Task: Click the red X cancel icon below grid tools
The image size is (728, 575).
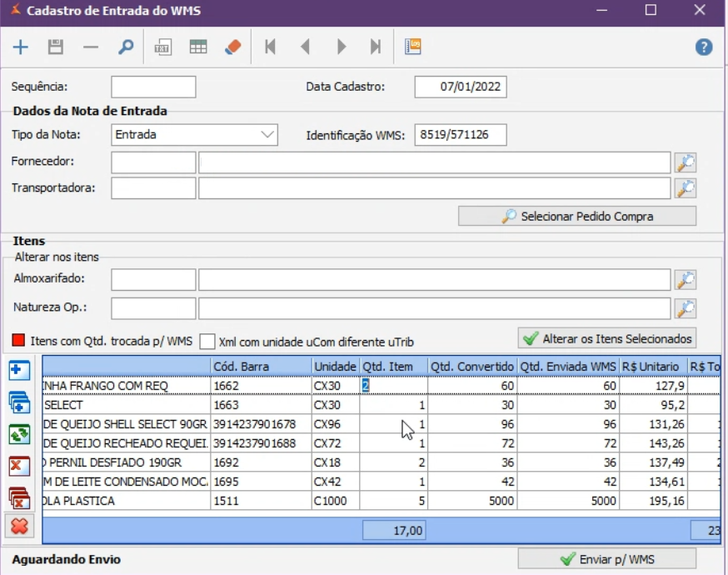Action: click(19, 526)
